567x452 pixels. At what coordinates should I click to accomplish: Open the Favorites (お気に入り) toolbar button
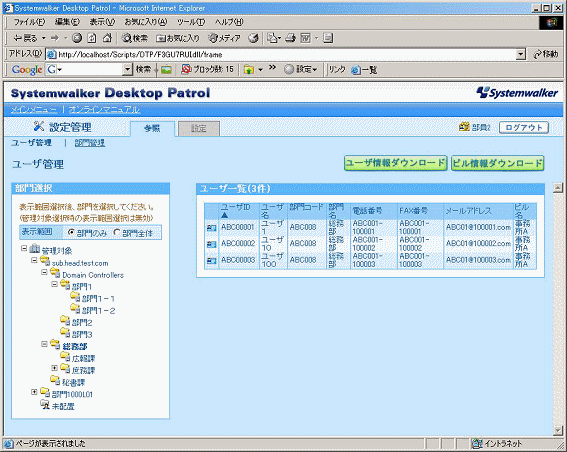coord(178,38)
